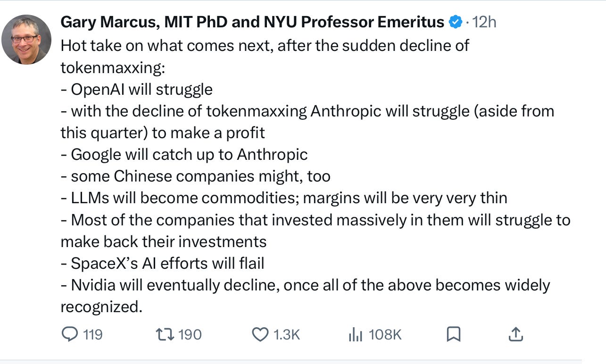
Task: Like the tweet with the heart icon
Action: click(260, 335)
